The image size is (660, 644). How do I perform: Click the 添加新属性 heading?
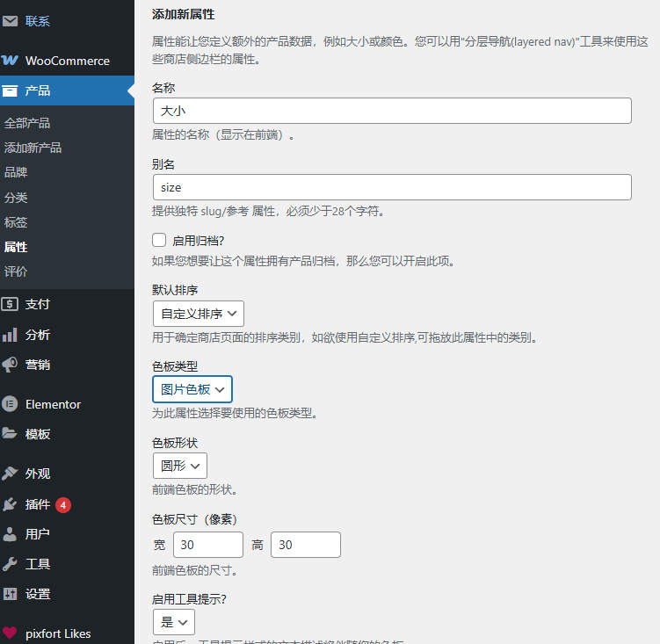pos(183,14)
